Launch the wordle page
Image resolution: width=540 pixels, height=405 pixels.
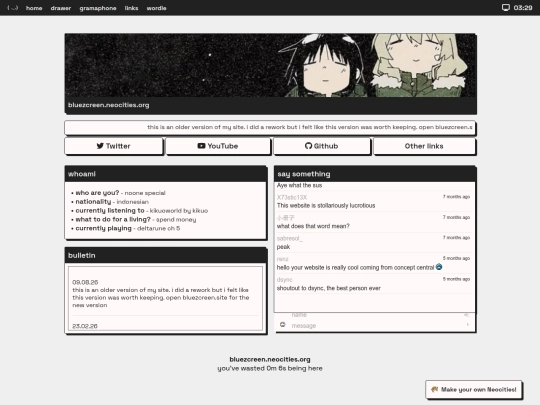point(156,8)
